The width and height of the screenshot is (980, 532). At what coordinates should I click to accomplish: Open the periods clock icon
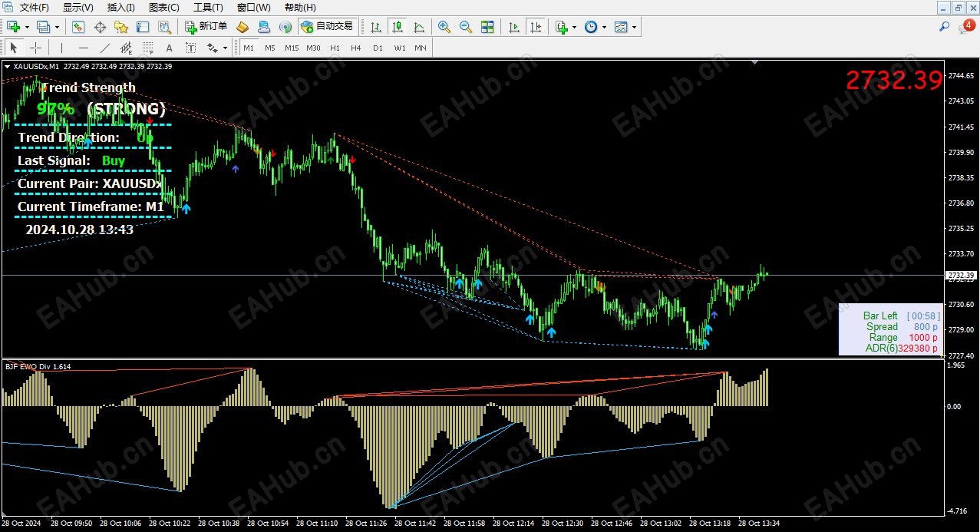[x=590, y=27]
